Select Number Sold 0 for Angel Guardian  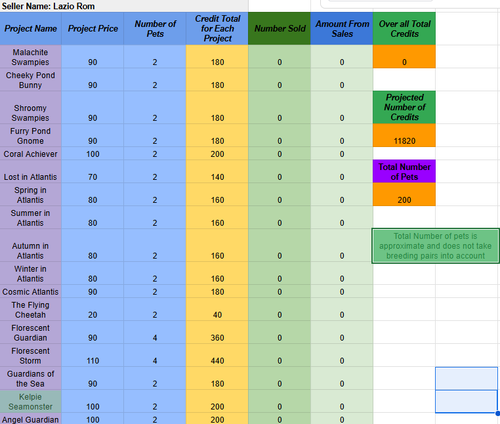[280, 419]
